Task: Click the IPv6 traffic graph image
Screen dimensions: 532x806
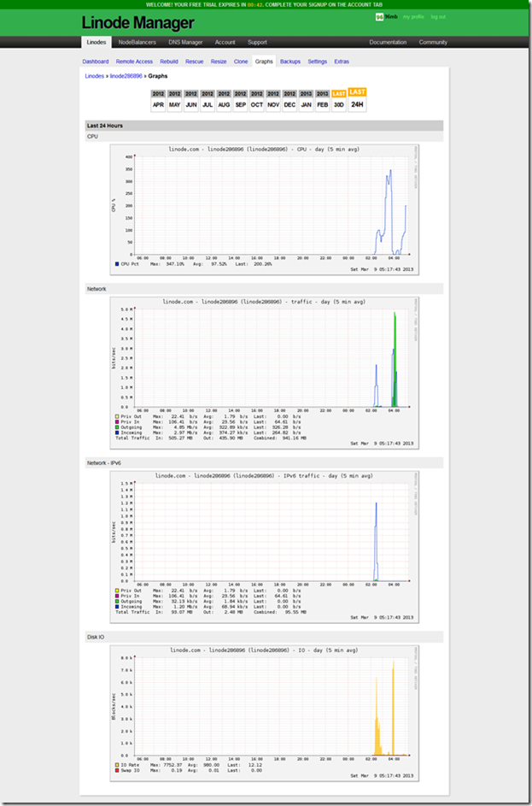Action: [265, 547]
